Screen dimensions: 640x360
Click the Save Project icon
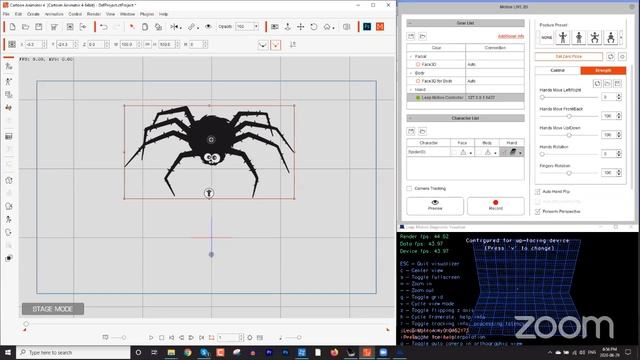(39, 27)
